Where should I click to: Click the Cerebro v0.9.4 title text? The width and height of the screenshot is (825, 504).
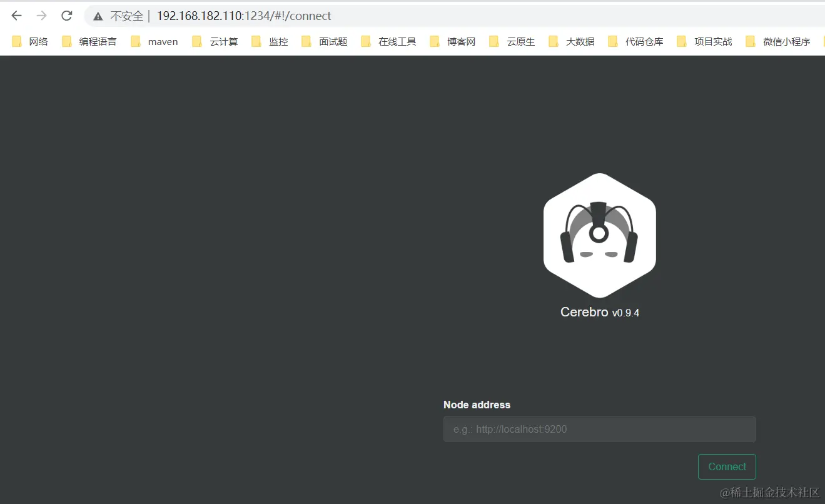click(x=600, y=312)
